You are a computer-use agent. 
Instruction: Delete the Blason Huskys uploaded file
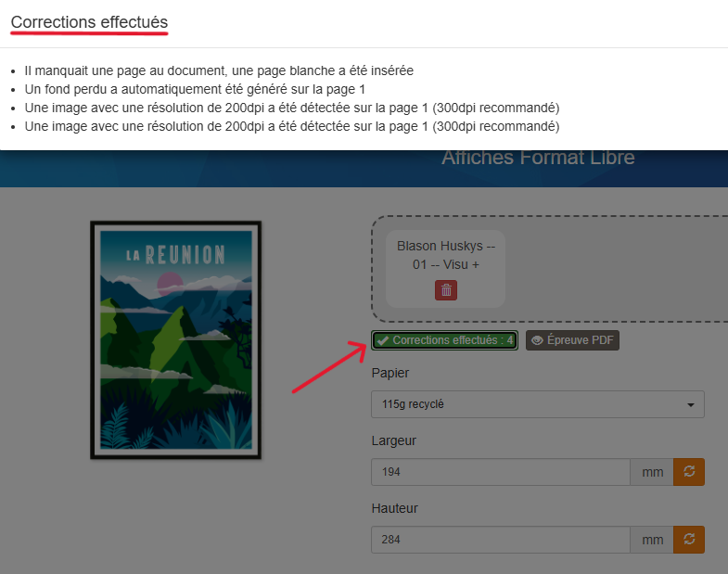pyautogui.click(x=446, y=290)
